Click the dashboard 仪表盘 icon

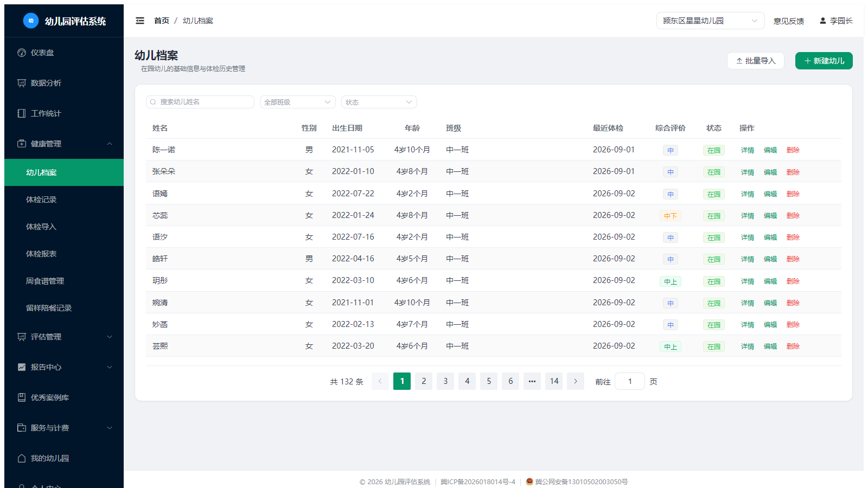pyautogui.click(x=22, y=53)
